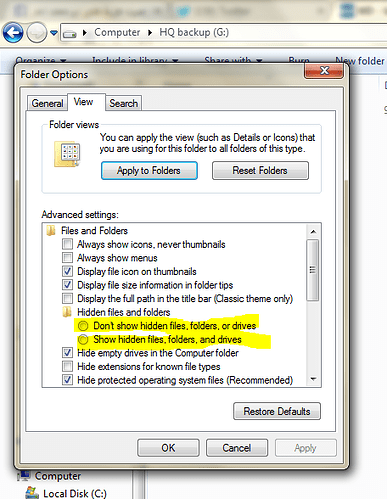
Task: Click the OK button
Action: point(168,448)
